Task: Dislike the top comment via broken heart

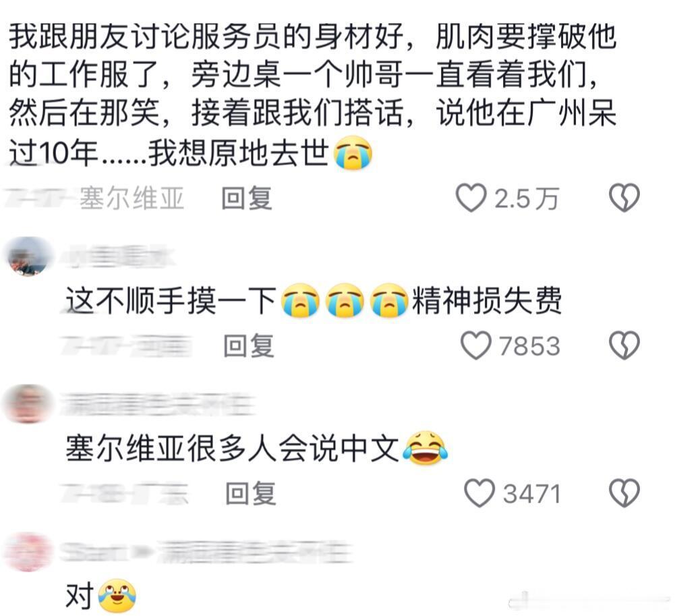Action: (x=624, y=198)
